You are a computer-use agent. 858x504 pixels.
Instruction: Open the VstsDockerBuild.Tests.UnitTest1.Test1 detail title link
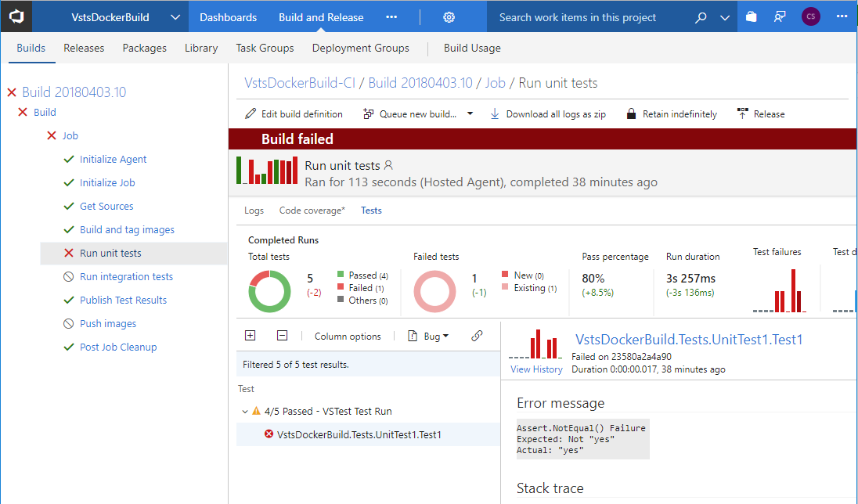tap(688, 340)
